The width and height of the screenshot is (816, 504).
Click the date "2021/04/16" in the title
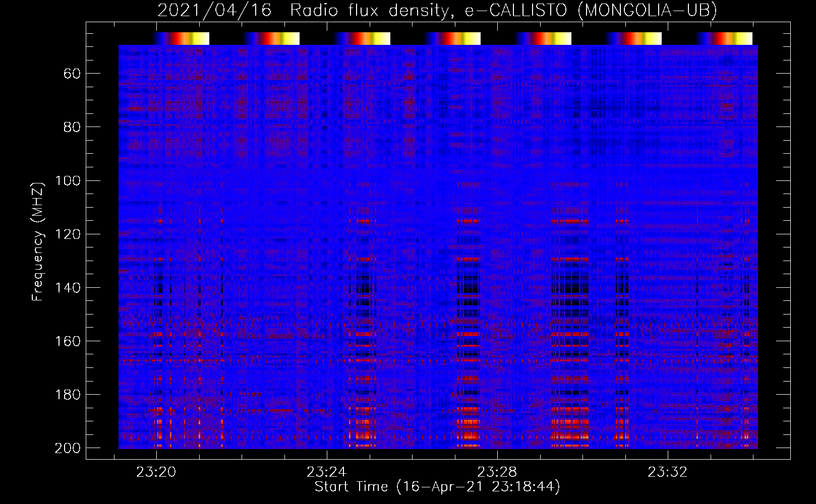click(x=214, y=10)
